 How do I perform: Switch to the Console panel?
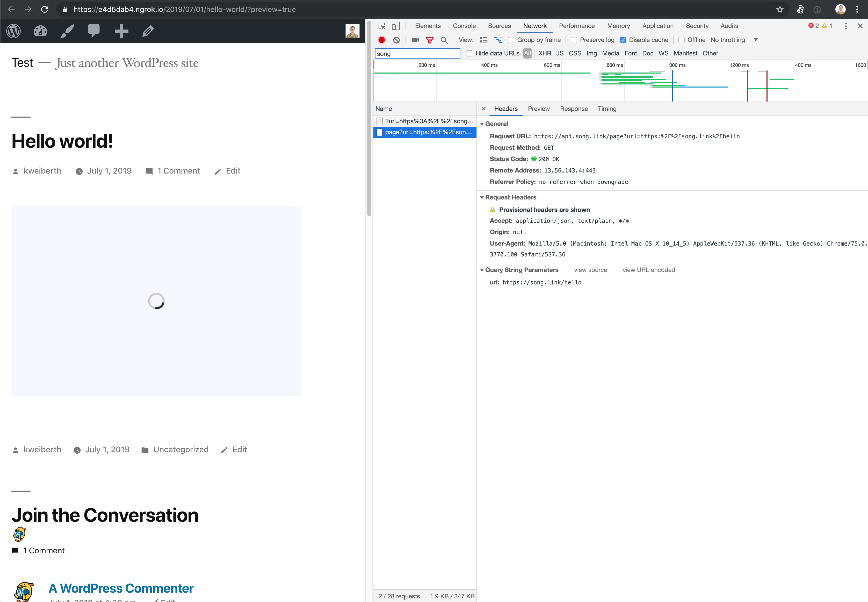coord(464,26)
